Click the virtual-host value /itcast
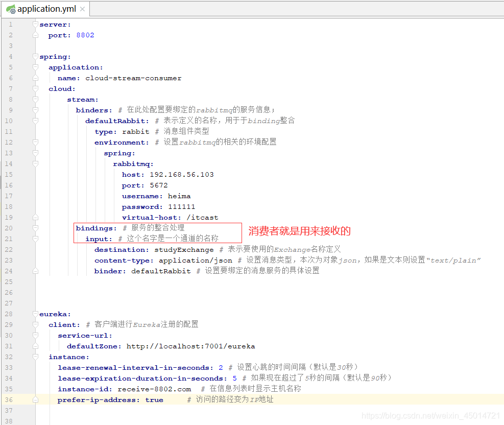 (x=202, y=218)
